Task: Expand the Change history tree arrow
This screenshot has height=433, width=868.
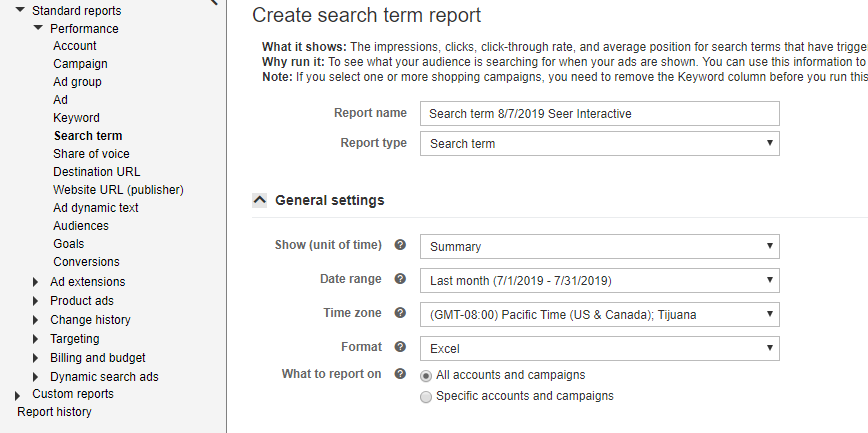Action: coord(36,320)
